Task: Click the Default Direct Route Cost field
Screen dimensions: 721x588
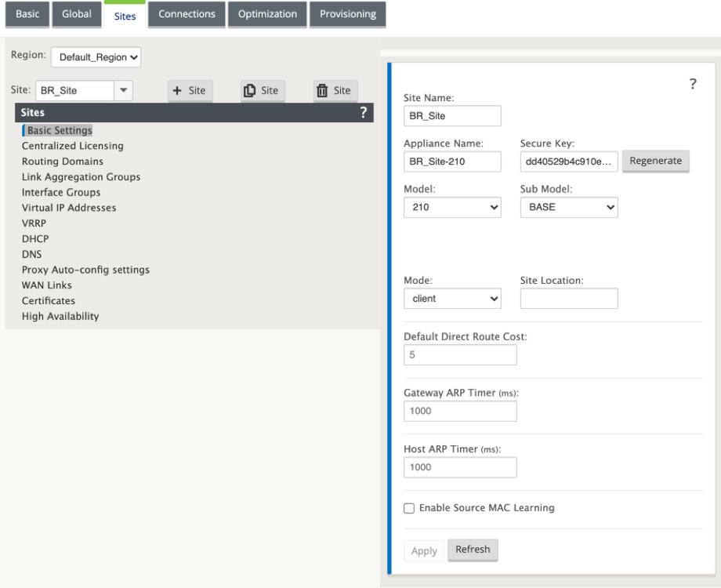Action: pos(460,354)
